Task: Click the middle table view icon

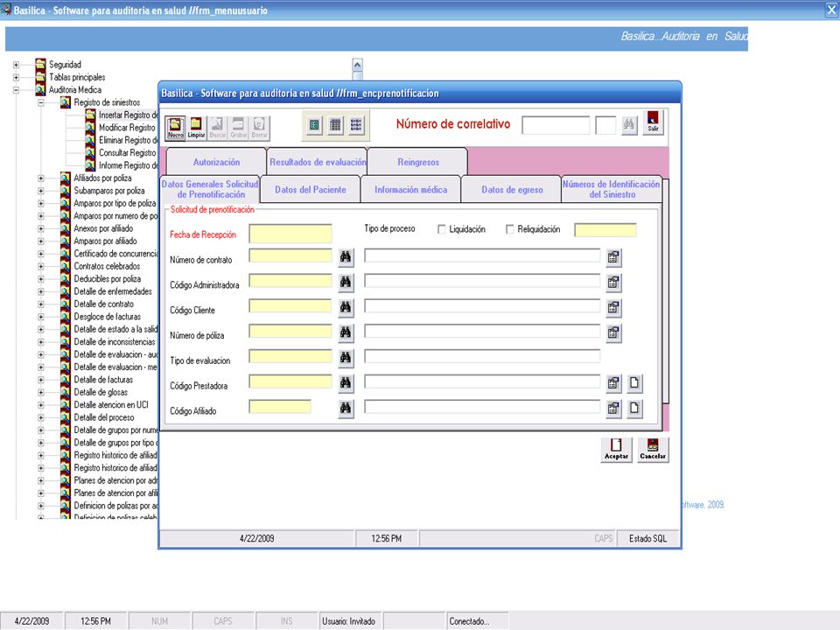Action: (x=335, y=125)
